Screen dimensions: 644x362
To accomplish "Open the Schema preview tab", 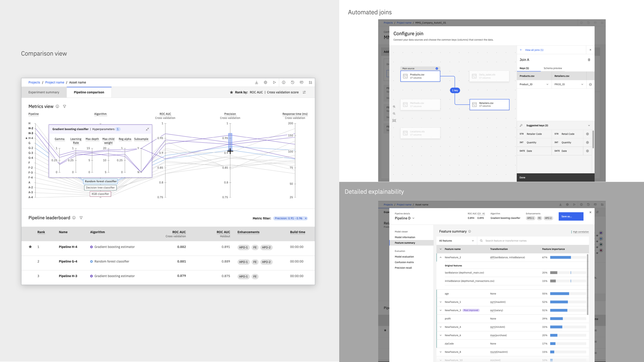I will click(x=553, y=68).
